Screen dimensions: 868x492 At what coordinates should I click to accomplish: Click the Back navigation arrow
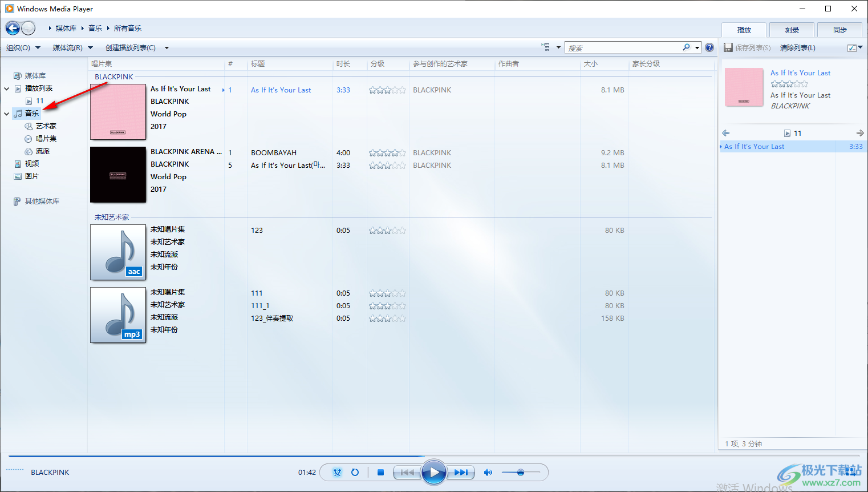[x=13, y=28]
